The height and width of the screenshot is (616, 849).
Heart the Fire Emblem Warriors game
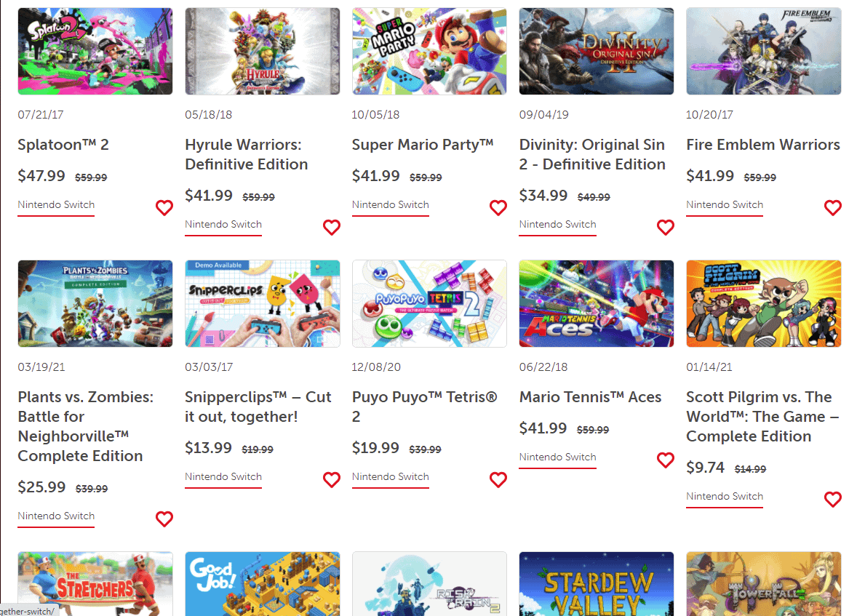point(833,208)
